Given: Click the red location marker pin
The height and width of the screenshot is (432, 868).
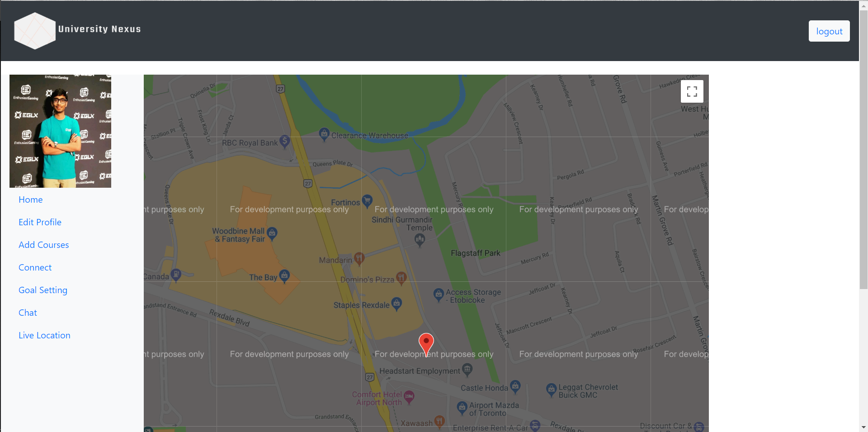Looking at the screenshot, I should (x=426, y=345).
